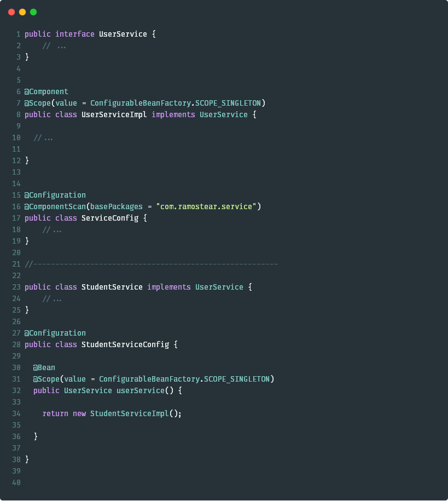Select the implements keyword on line 8

[x=174, y=114]
